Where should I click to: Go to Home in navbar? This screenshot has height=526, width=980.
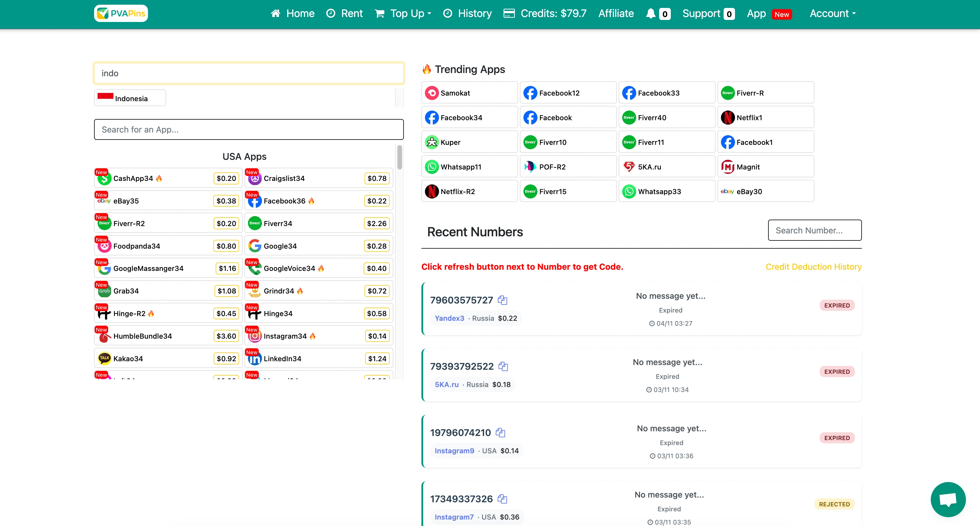pyautogui.click(x=292, y=14)
